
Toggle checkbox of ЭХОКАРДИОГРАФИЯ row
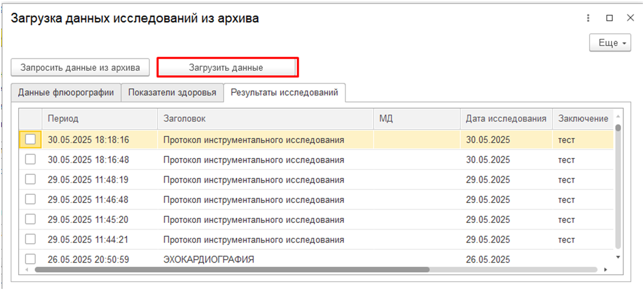click(31, 259)
